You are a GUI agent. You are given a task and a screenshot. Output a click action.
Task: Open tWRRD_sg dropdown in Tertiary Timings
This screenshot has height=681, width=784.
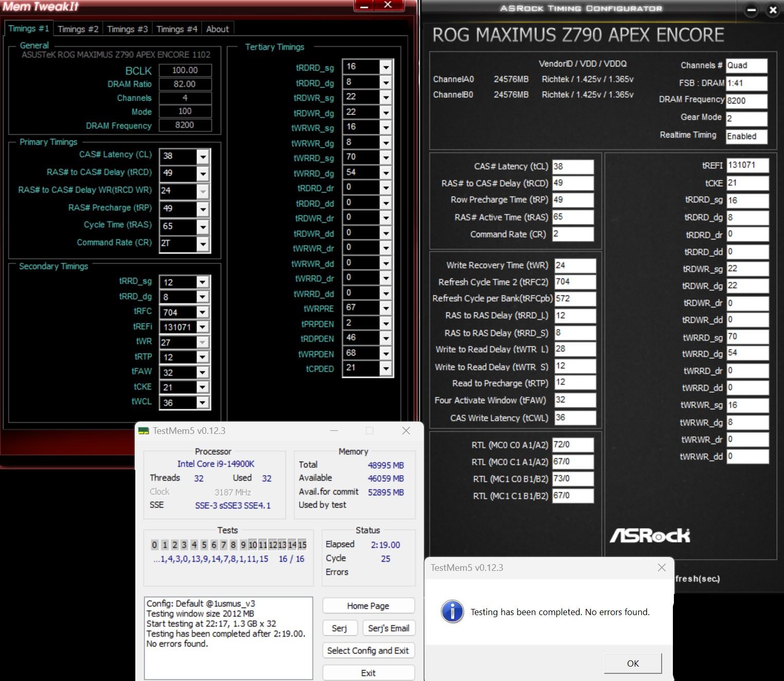click(386, 158)
